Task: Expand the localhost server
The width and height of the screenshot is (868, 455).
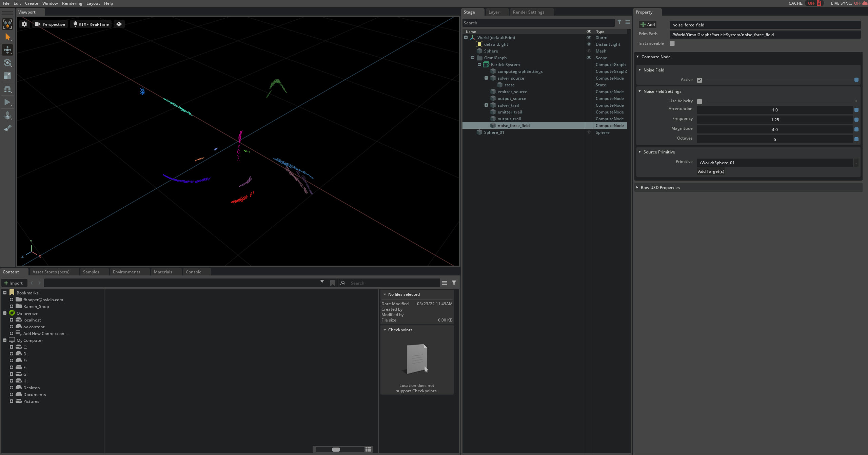Action: coord(12,320)
